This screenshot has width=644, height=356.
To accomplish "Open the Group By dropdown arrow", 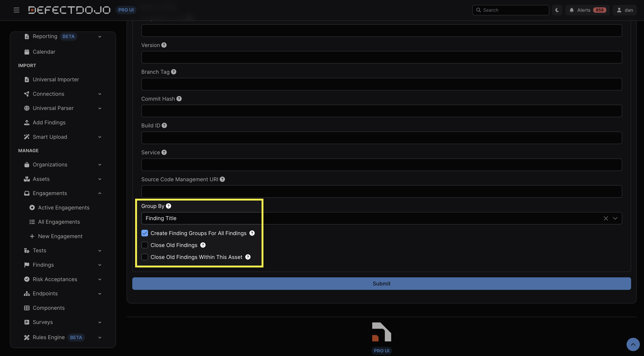I will coord(615,218).
